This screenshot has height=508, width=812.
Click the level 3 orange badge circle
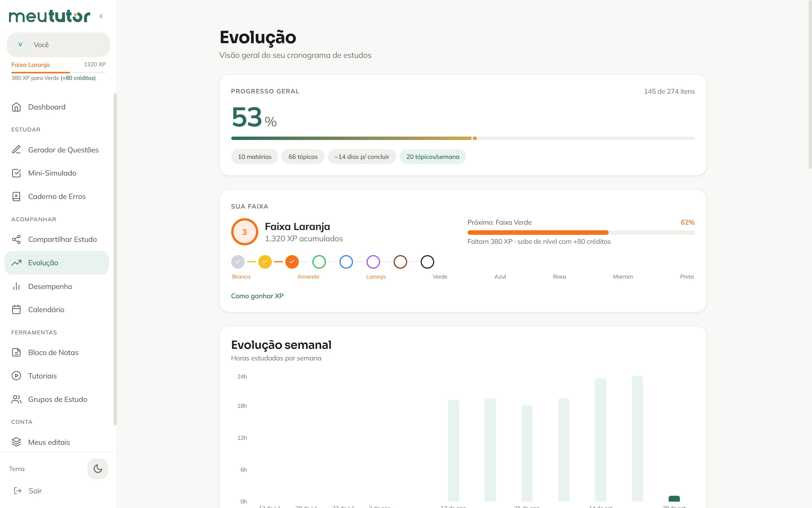(x=245, y=232)
